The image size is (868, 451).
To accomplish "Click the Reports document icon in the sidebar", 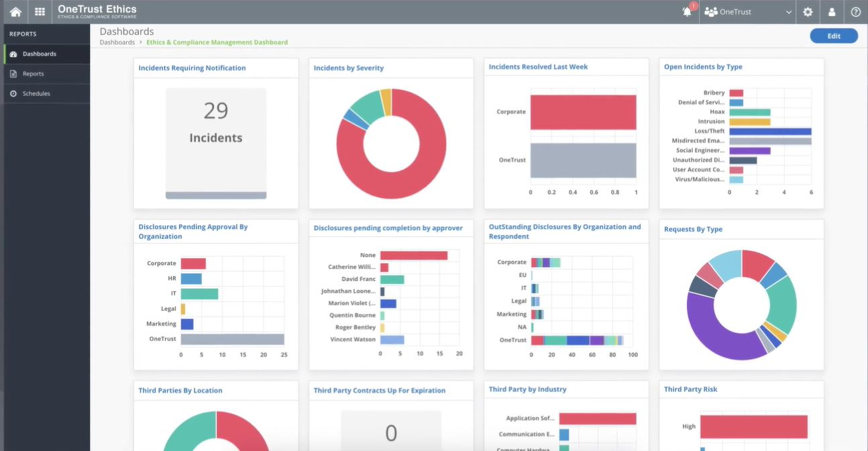I will click(x=13, y=74).
